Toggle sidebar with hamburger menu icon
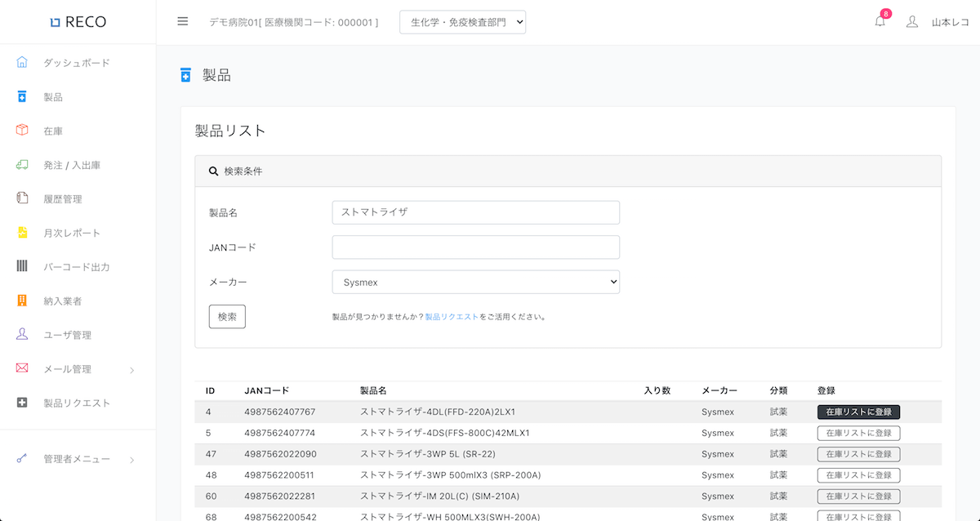The image size is (980, 521). pyautogui.click(x=183, y=22)
